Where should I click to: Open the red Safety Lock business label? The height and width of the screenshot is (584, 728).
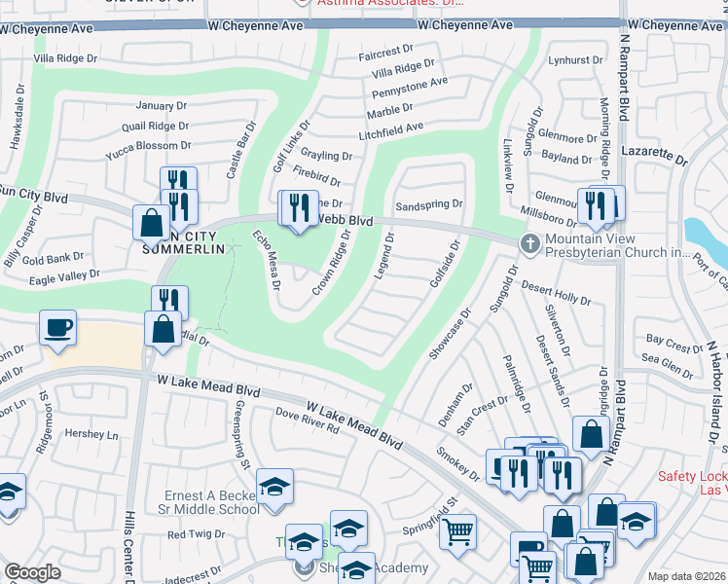pyautogui.click(x=693, y=484)
